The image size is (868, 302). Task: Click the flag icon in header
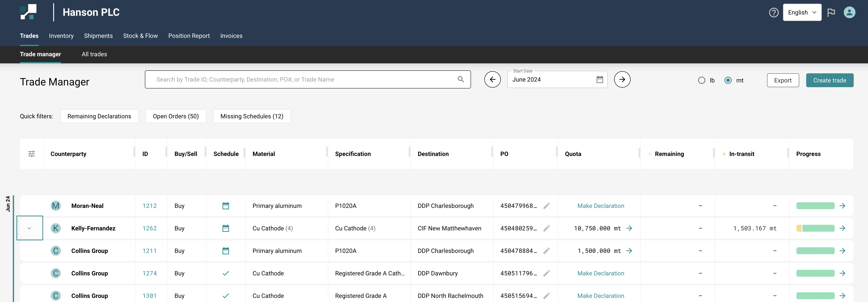[831, 13]
